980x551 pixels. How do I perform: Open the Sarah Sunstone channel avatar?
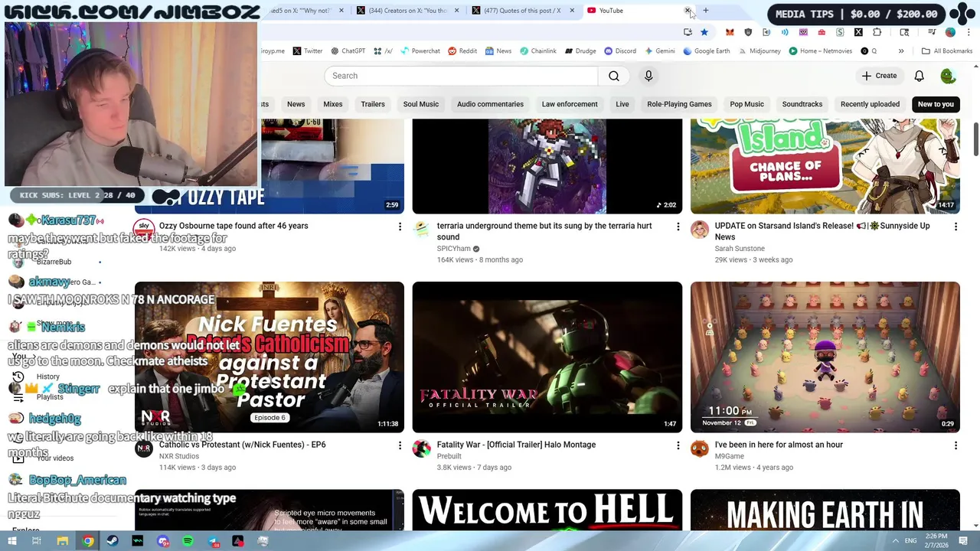pos(700,230)
